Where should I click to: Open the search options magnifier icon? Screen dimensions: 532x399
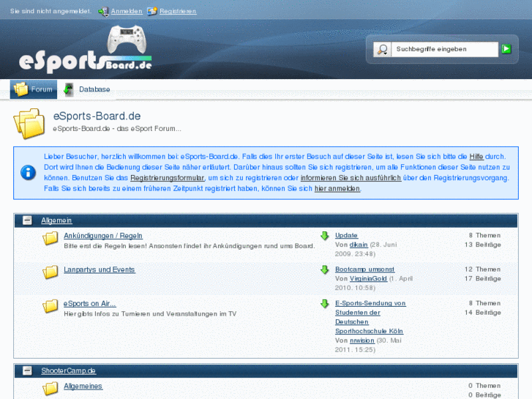[x=383, y=49]
